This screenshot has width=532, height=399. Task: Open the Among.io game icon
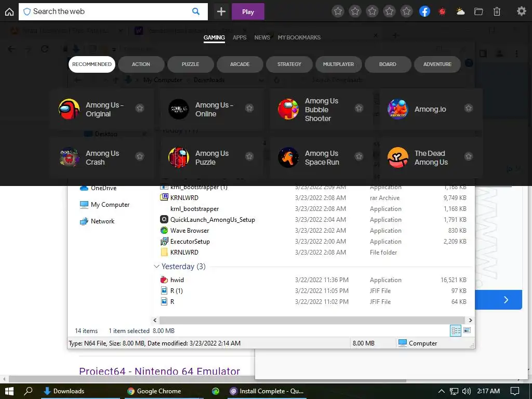tap(397, 109)
